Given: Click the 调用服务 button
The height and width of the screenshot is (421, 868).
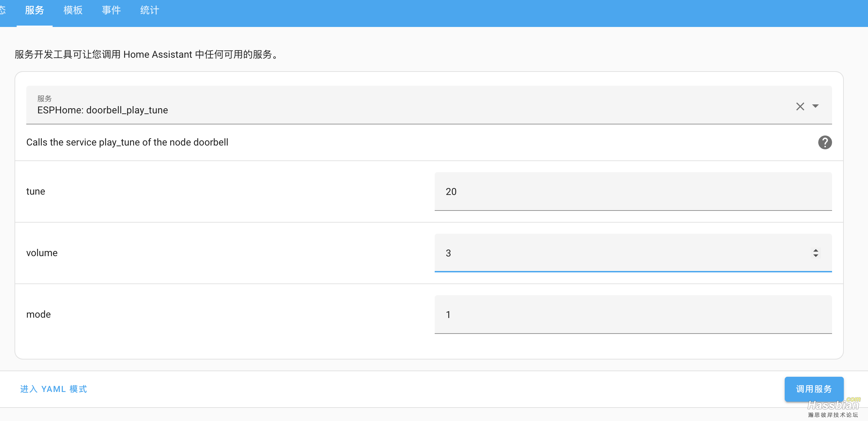Looking at the screenshot, I should pyautogui.click(x=814, y=389).
